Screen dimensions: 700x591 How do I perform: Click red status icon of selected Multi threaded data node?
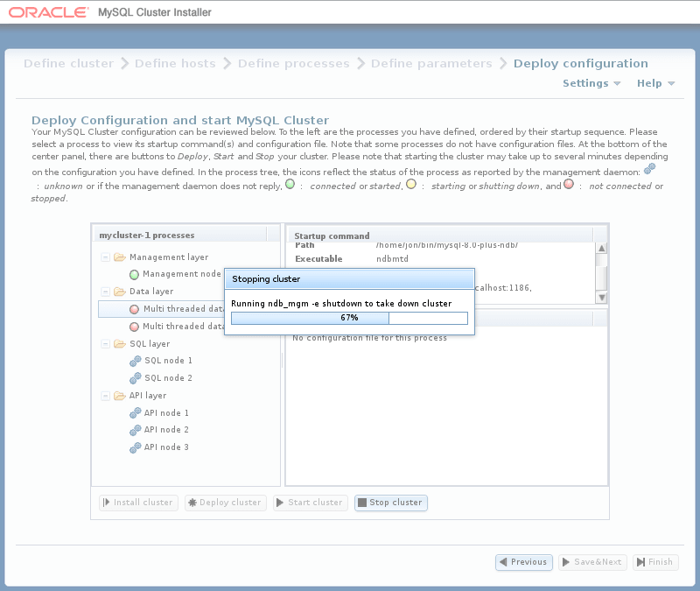[x=134, y=309]
